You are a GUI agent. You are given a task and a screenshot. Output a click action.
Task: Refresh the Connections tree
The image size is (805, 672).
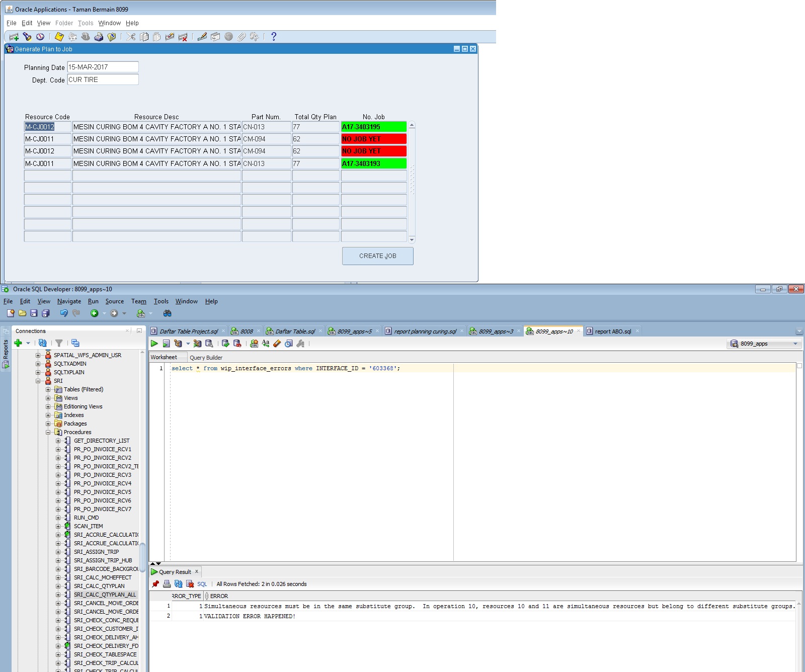43,343
